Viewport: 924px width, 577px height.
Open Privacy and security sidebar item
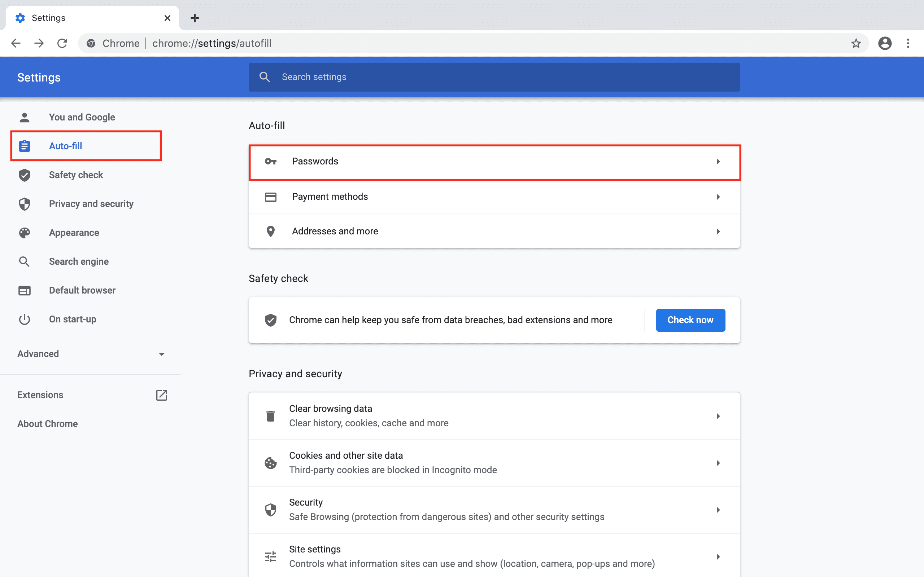coord(91,204)
